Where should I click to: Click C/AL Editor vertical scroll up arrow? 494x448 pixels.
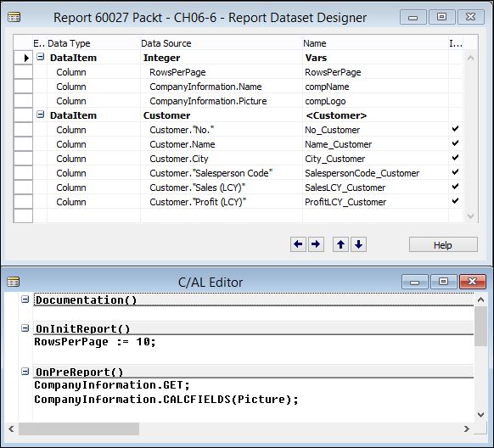[480, 300]
